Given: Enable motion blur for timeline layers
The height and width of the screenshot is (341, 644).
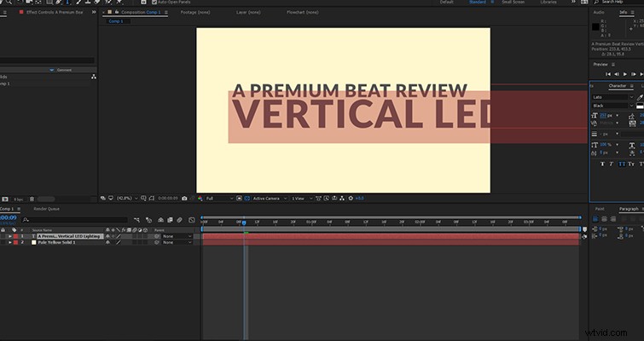Looking at the screenshot, I should pyautogui.click(x=179, y=220).
